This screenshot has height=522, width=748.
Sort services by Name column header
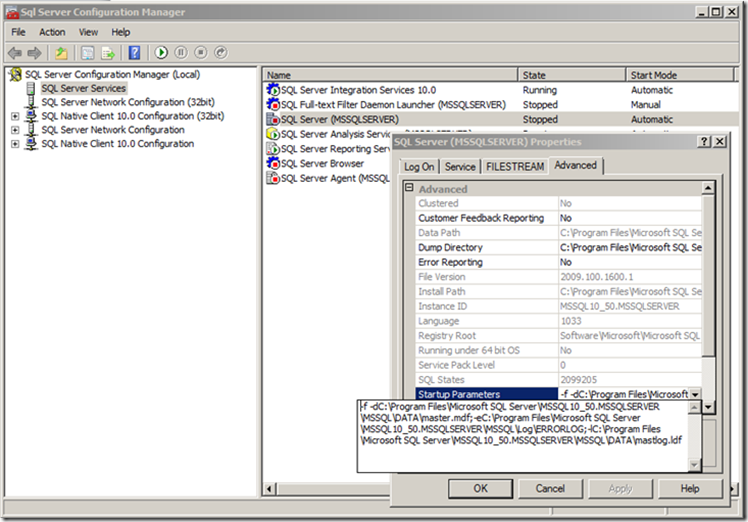pos(390,75)
